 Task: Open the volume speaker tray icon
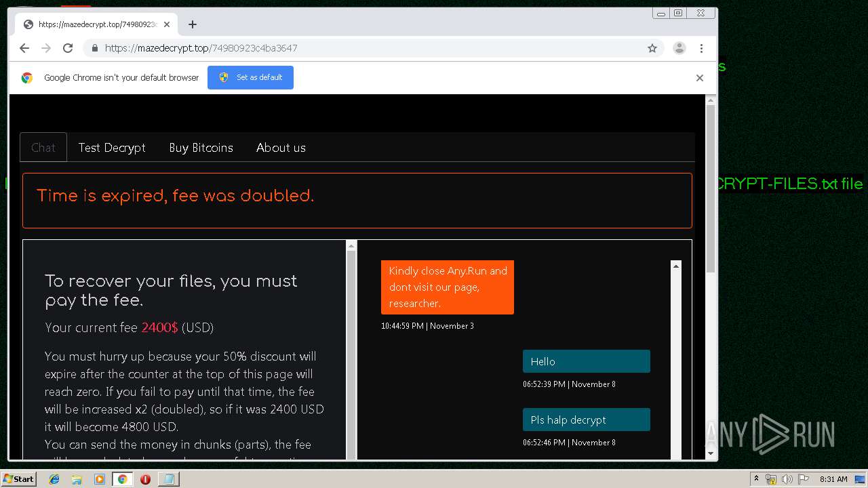(787, 479)
